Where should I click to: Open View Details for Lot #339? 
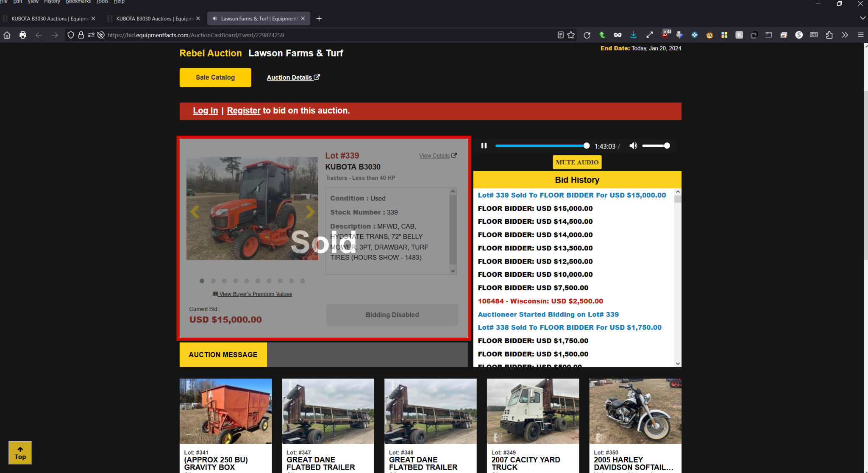coord(438,156)
